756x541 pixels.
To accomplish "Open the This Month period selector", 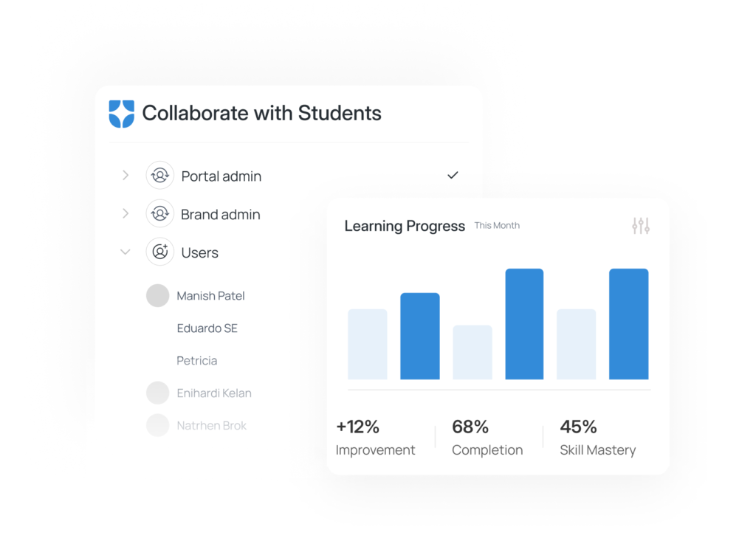I will [x=497, y=226].
